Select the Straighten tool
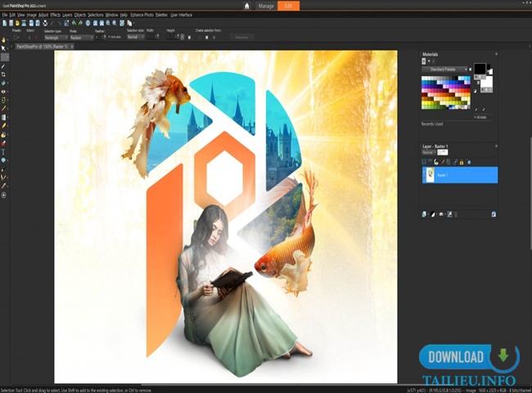This screenshot has width=532, height=393. point(3,83)
